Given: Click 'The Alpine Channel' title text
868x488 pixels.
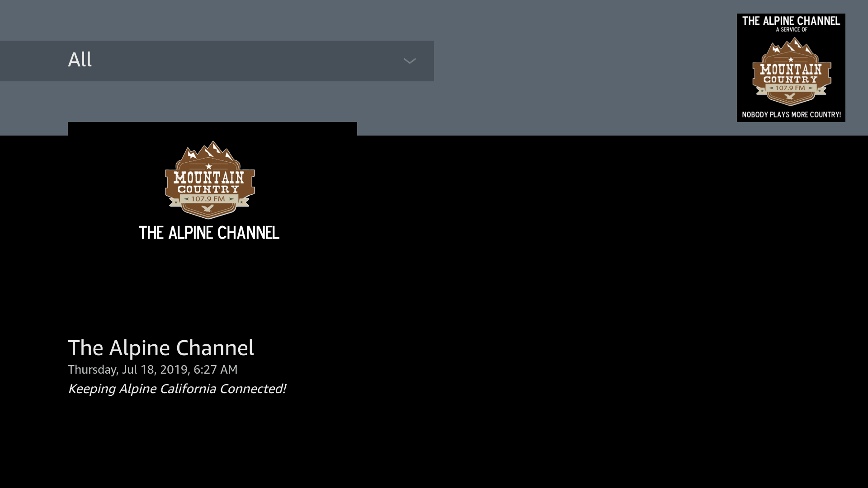Looking at the screenshot, I should click(161, 348).
